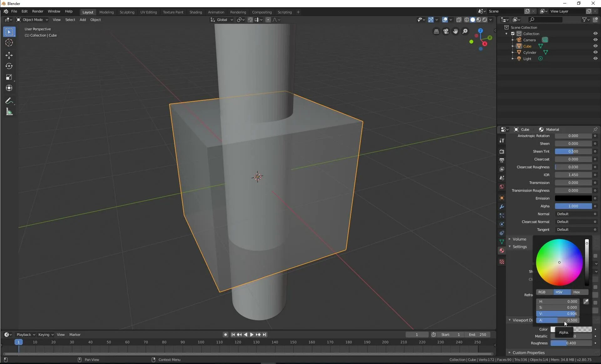This screenshot has width=601, height=364.
Task: Toggle visibility of the Light object
Action: (x=595, y=58)
